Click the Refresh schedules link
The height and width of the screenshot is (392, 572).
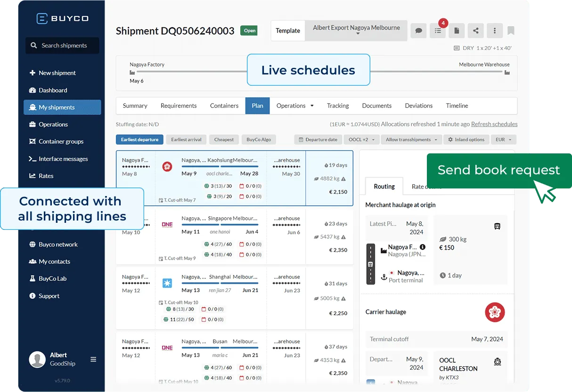494,124
